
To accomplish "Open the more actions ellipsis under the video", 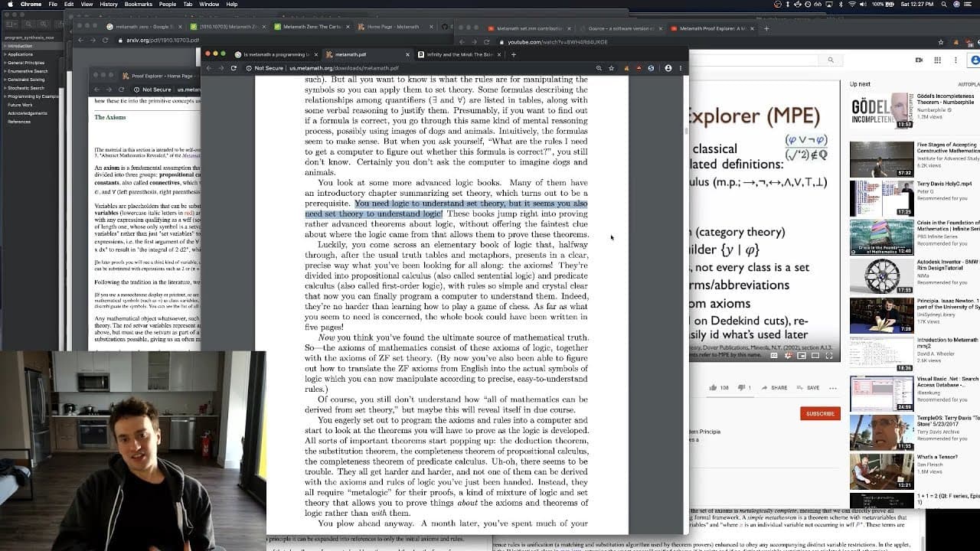I will pyautogui.click(x=833, y=388).
